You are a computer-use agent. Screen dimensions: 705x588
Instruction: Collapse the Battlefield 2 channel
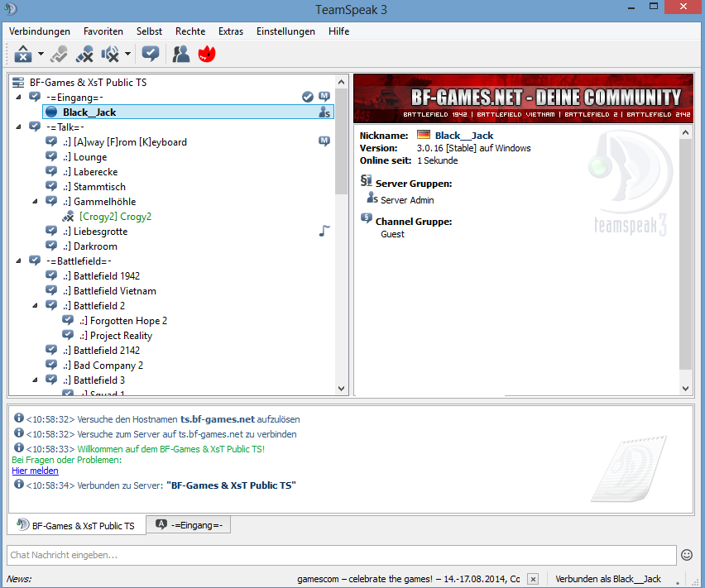click(x=35, y=305)
